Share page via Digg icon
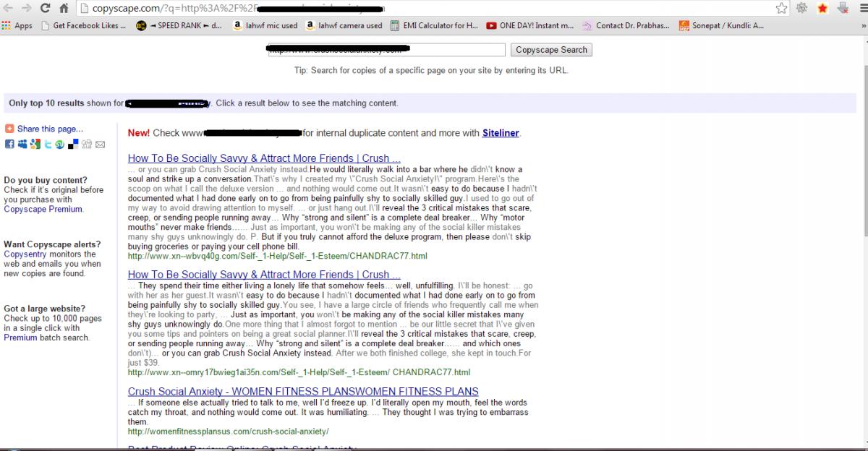The width and height of the screenshot is (868, 451). click(87, 144)
